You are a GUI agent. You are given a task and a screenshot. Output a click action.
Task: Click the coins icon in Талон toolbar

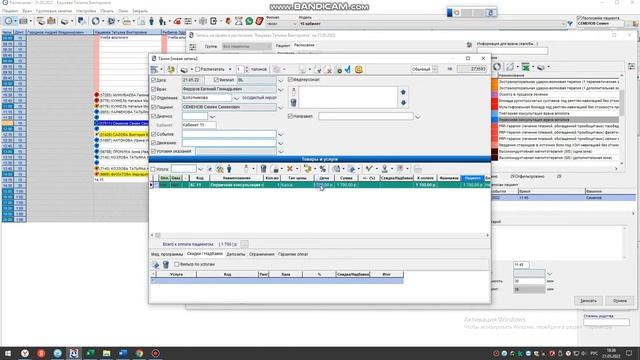(171, 69)
